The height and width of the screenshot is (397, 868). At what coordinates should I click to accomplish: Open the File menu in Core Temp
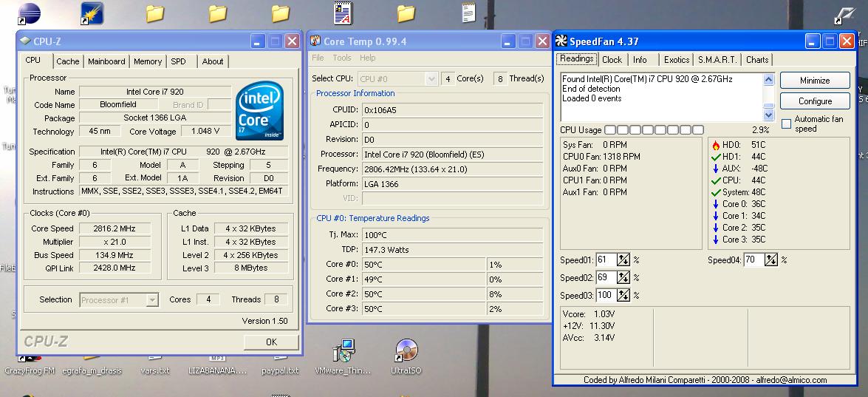[x=318, y=58]
